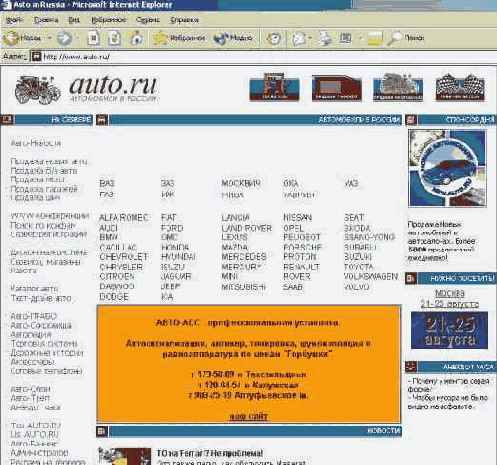This screenshot has height=465, width=497.
Task: Open the second header banner thumbnail
Action: [337, 87]
